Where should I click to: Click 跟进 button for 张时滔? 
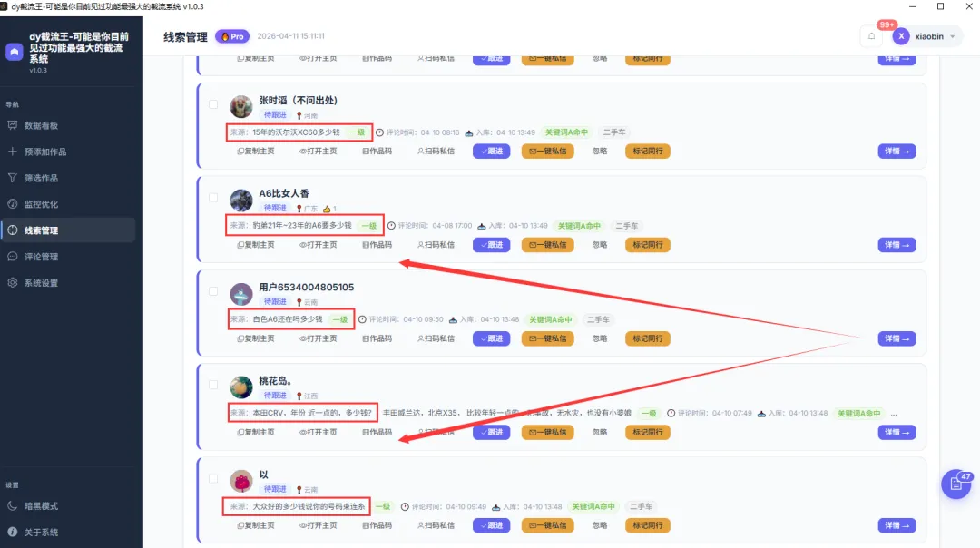[491, 152]
